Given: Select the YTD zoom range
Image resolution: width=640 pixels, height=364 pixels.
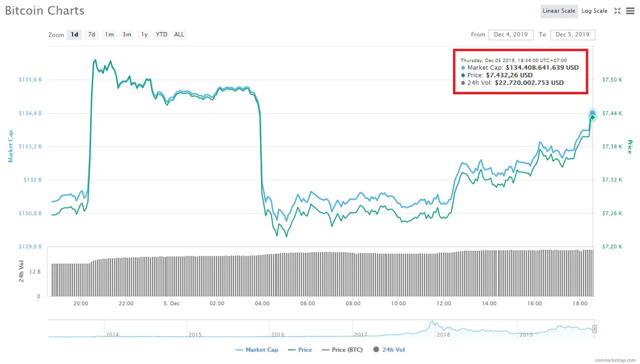Looking at the screenshot, I should 161,34.
